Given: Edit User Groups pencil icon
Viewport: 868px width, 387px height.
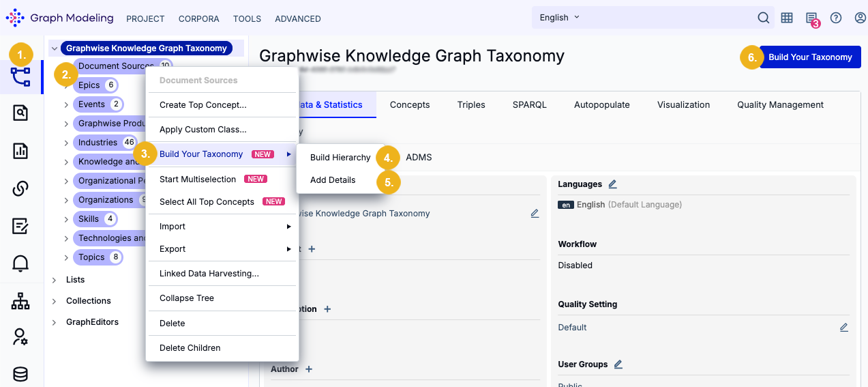Looking at the screenshot, I should (618, 364).
